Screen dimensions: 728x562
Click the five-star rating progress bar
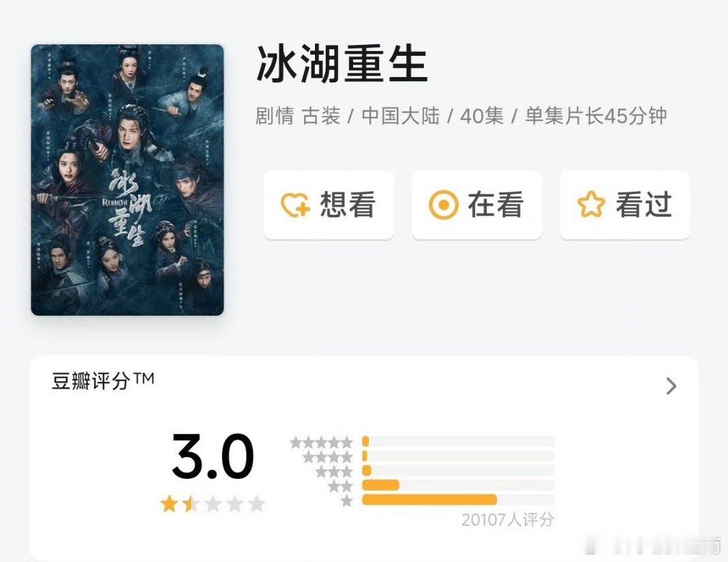click(x=457, y=441)
